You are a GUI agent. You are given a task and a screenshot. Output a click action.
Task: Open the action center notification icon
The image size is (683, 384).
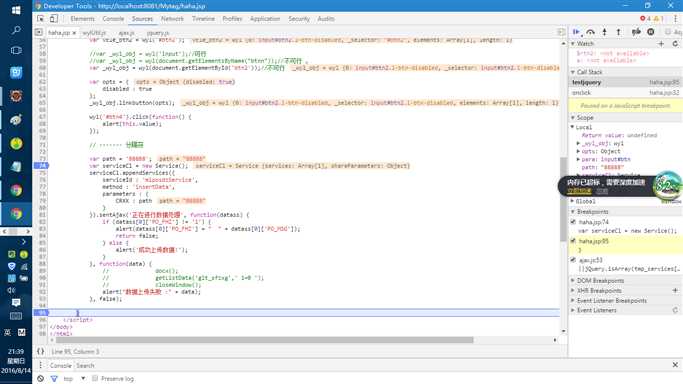pyautogui.click(x=16, y=302)
